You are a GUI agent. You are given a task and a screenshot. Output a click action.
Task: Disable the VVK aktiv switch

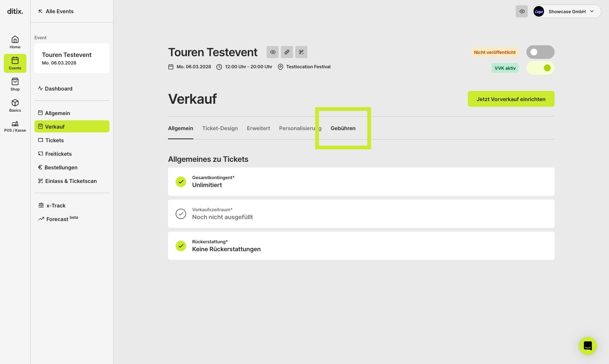540,68
